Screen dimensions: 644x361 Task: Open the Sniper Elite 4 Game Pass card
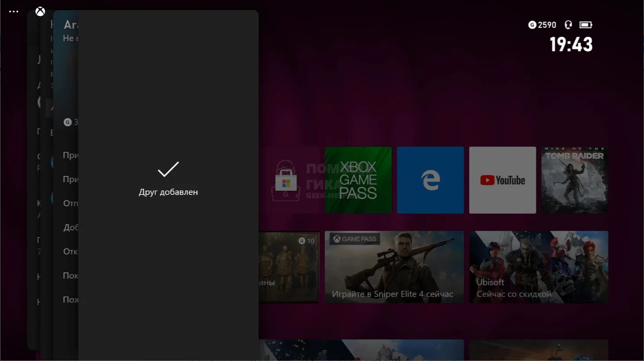(x=394, y=267)
